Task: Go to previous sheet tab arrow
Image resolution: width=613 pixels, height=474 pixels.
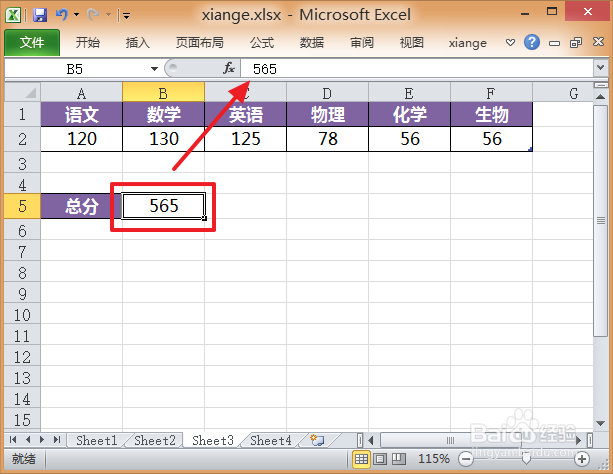Action: 28,440
